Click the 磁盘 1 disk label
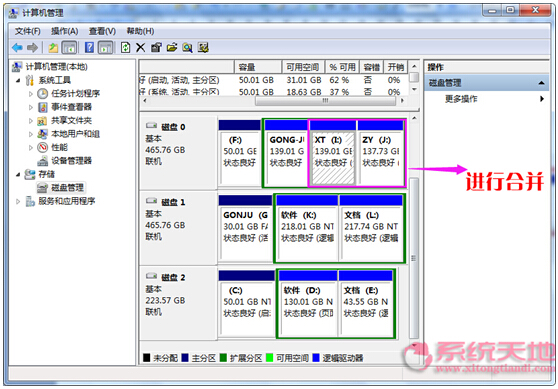The height and width of the screenshot is (389, 558). click(x=173, y=203)
